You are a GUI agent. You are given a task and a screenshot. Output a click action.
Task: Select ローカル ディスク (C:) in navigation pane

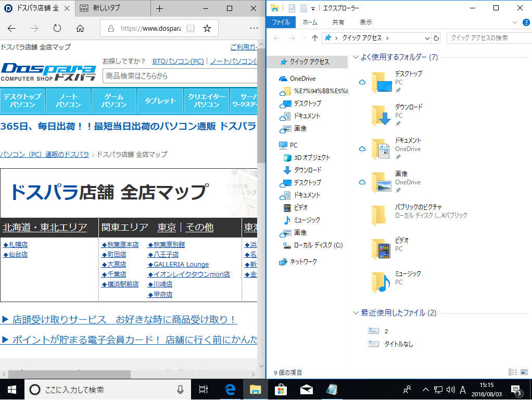(x=313, y=245)
